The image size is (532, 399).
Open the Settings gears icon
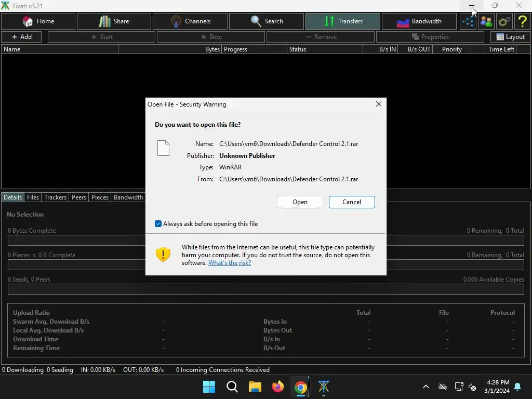[504, 21]
